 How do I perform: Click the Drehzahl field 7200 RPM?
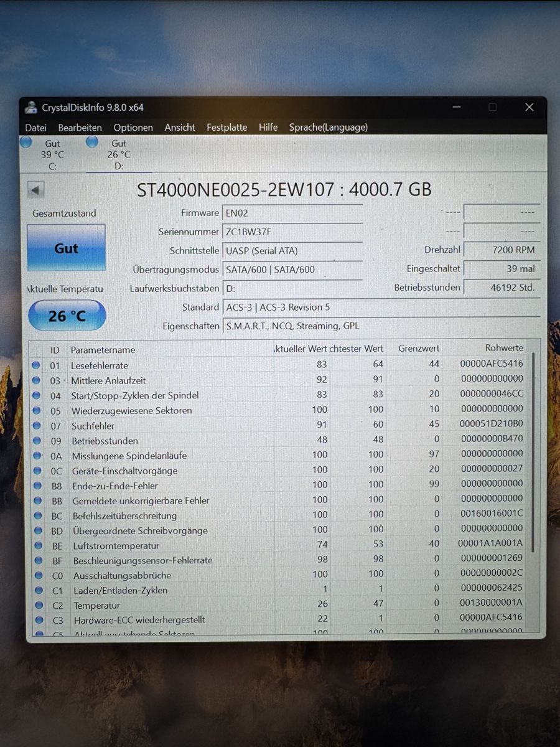pos(502,250)
